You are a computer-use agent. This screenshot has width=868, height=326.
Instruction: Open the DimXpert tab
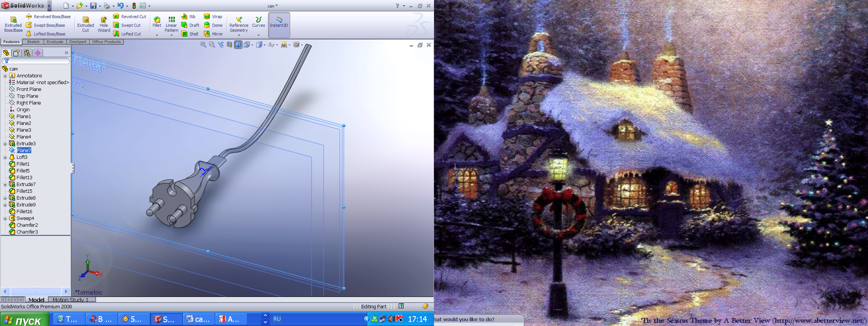[x=78, y=42]
